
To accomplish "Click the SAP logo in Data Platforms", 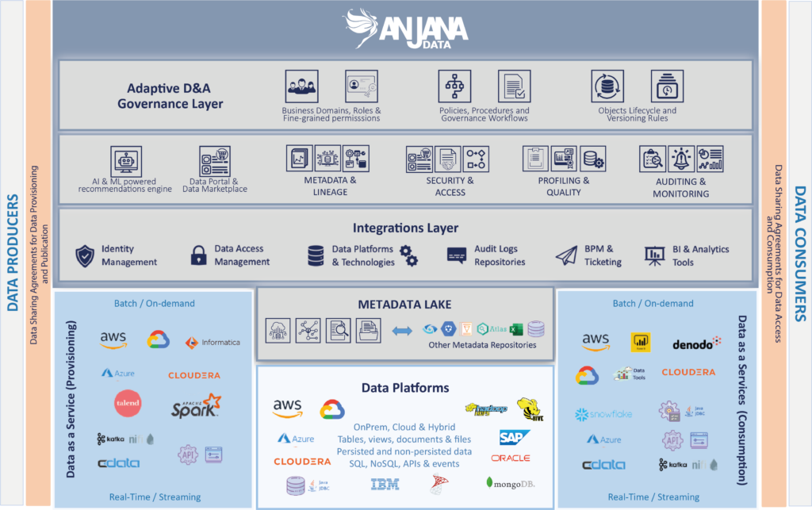I will 514,437.
